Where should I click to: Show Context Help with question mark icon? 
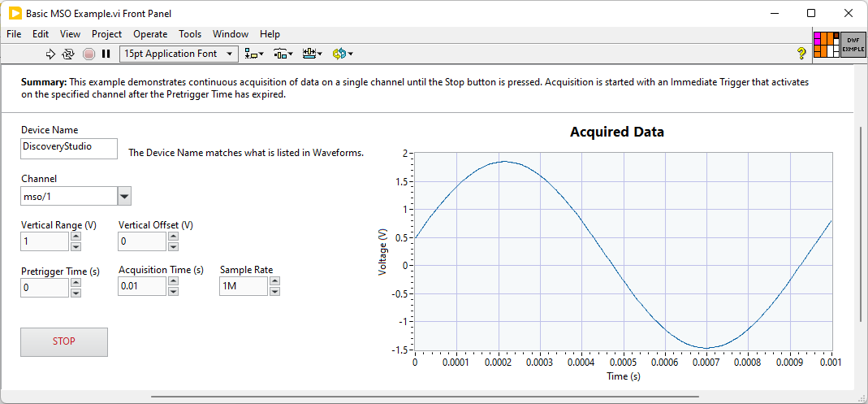pos(801,54)
